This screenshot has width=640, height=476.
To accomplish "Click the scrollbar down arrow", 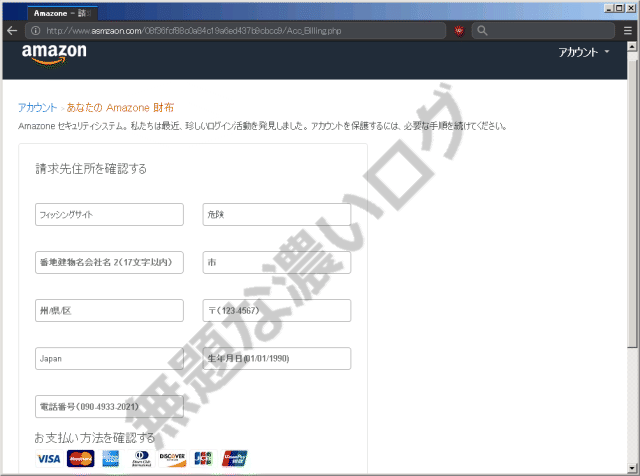I will point(632,468).
